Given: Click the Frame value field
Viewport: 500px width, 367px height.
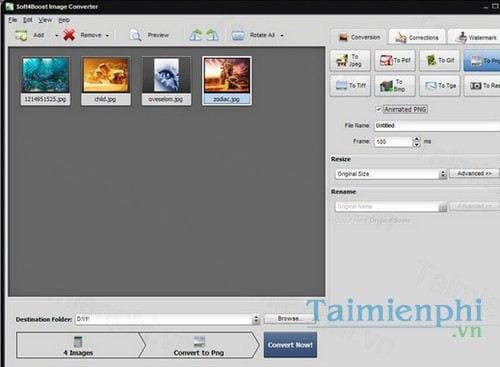Looking at the screenshot, I should [393, 142].
